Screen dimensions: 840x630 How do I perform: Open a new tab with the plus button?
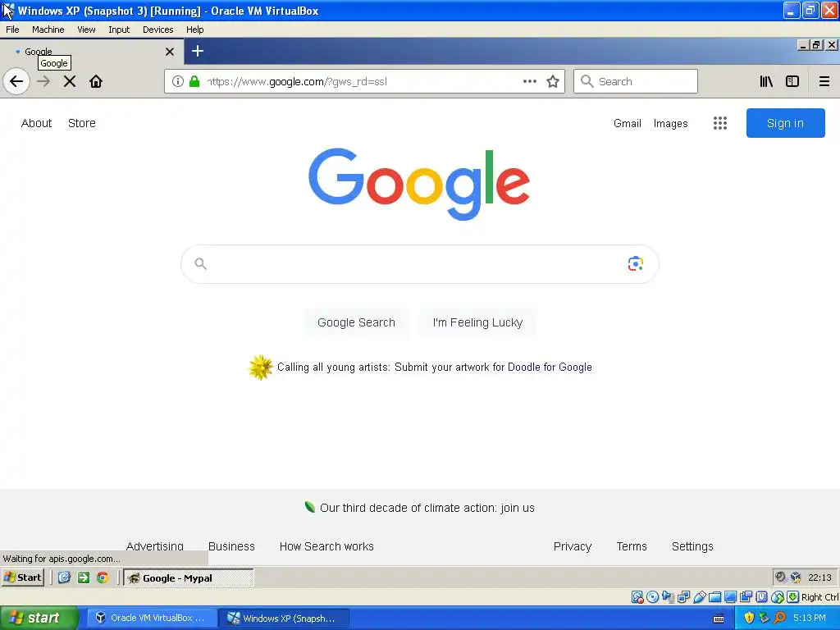[x=198, y=51]
